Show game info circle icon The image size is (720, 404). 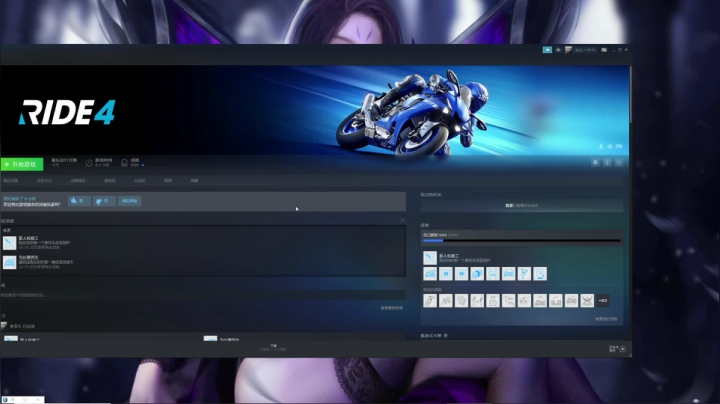(x=607, y=163)
